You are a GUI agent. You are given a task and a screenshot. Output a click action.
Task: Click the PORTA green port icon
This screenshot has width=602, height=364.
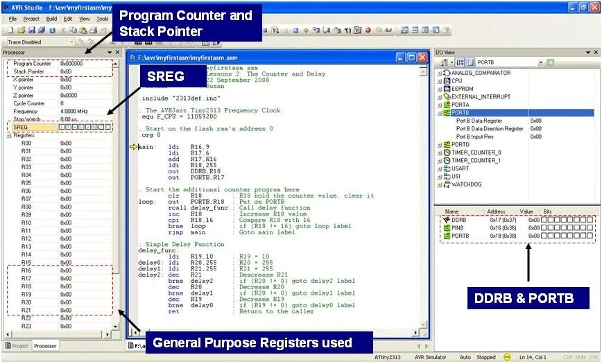(447, 105)
